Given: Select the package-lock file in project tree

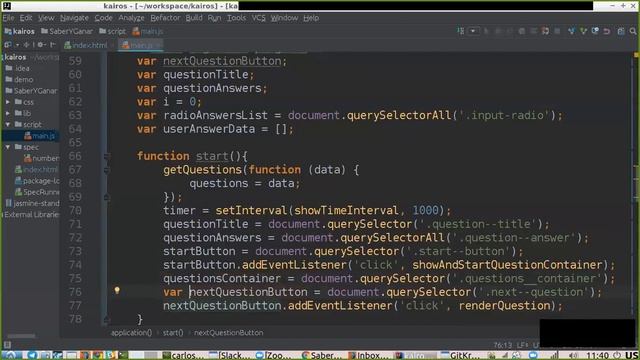Looking at the screenshot, I should pos(37,180).
